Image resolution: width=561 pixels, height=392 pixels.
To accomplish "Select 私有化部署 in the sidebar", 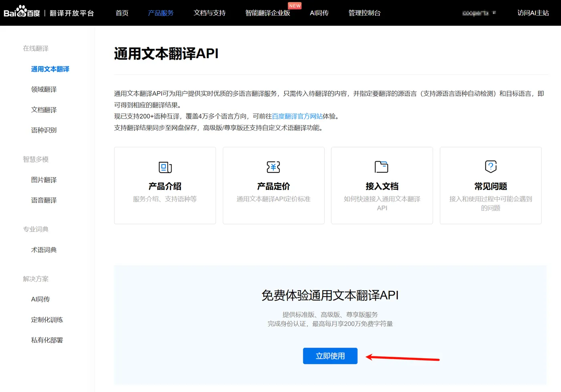I will point(47,340).
